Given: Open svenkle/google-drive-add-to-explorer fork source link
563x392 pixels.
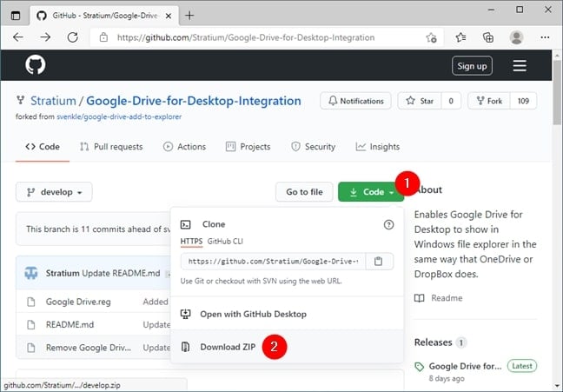Looking at the screenshot, I should pyautogui.click(x=119, y=116).
